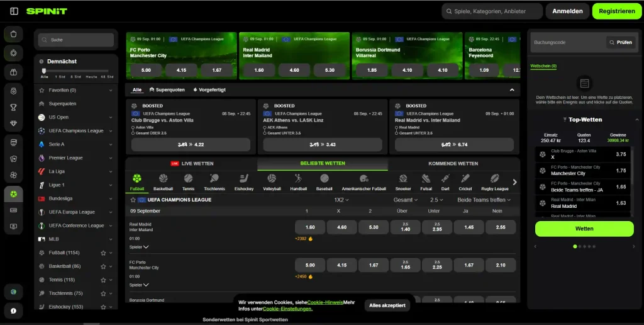Toggle favorite star for Tischtennis (75)
This screenshot has width=644, height=325.
pos(104,294)
